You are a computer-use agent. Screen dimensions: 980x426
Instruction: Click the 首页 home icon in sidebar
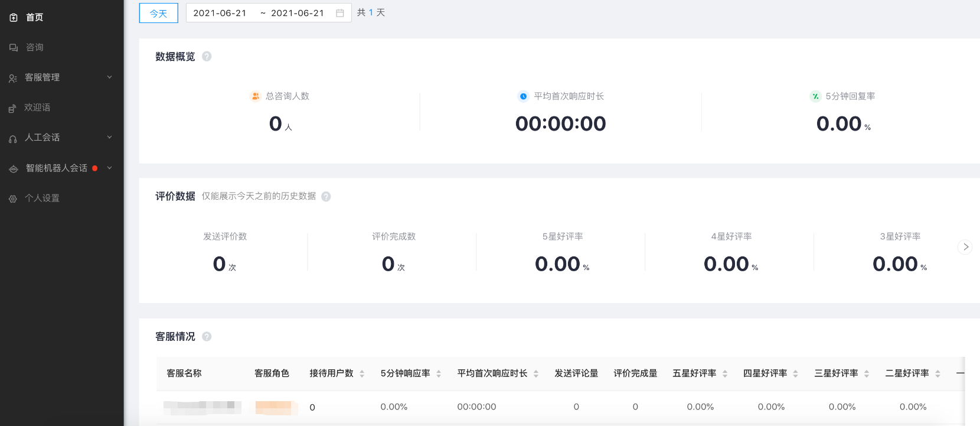[x=14, y=18]
